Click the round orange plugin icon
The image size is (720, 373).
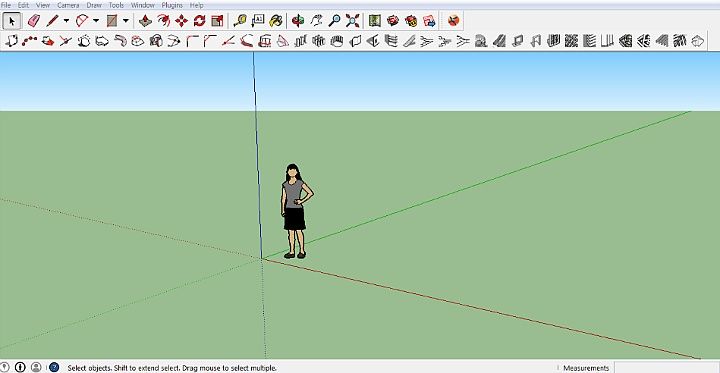[454, 21]
